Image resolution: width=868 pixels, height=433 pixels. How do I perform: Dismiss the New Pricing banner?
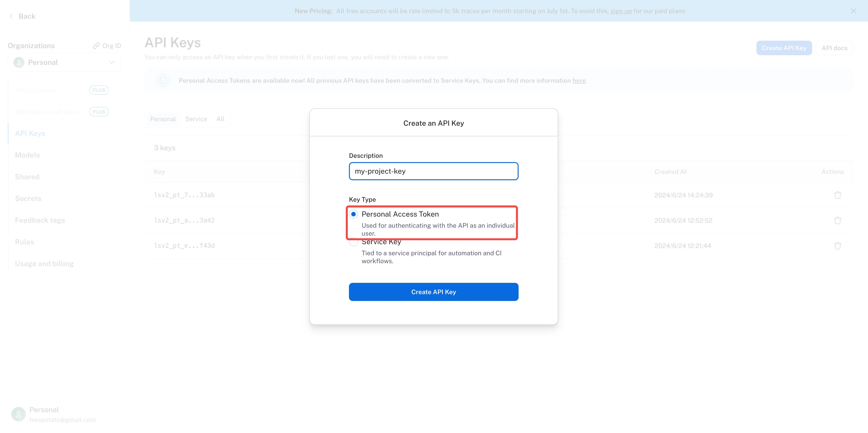pyautogui.click(x=853, y=11)
